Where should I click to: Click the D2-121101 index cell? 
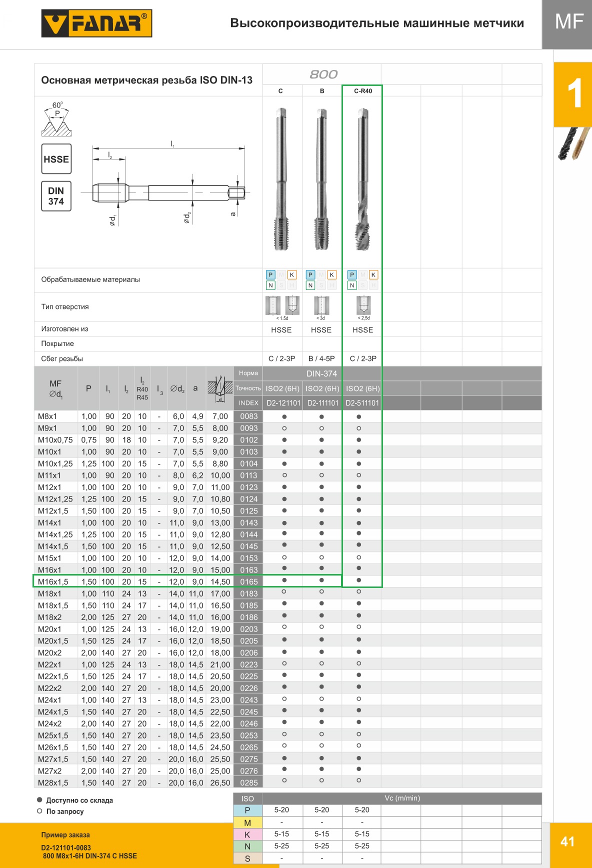point(283,403)
